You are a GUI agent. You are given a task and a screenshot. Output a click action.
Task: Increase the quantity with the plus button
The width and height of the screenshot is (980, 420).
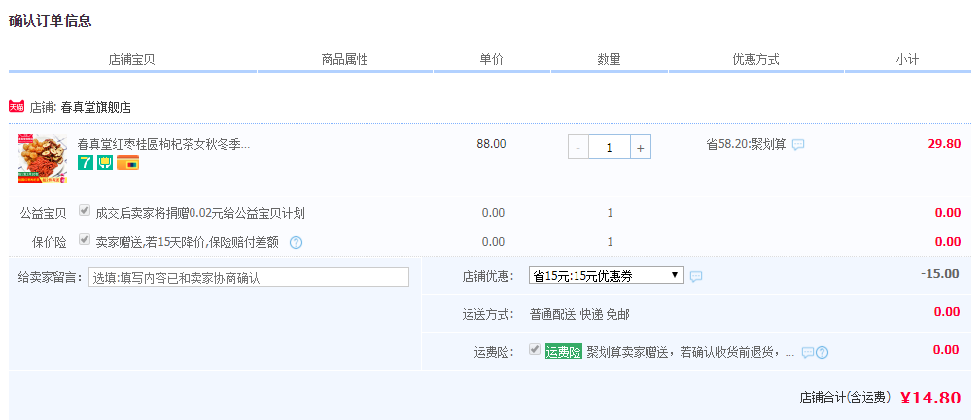click(x=641, y=148)
